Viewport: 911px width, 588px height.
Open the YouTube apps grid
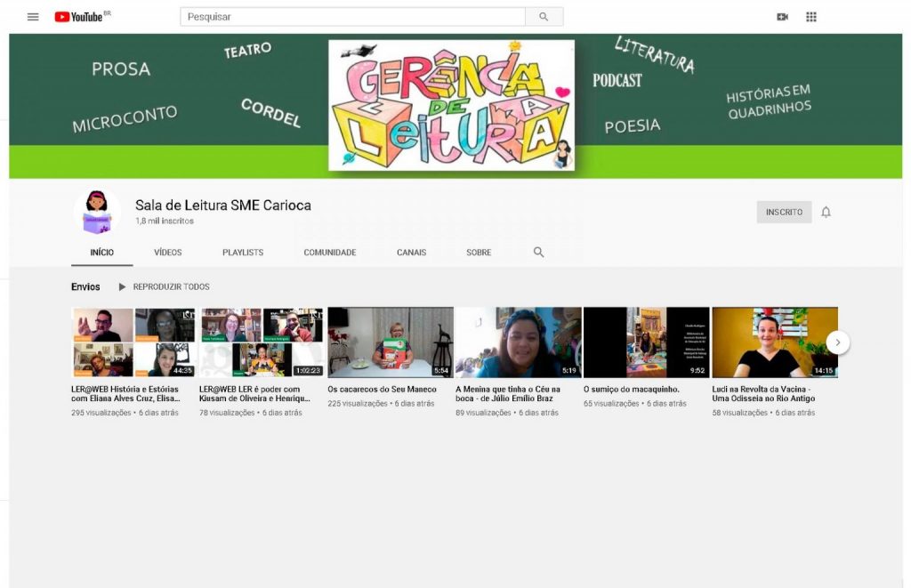pos(811,17)
